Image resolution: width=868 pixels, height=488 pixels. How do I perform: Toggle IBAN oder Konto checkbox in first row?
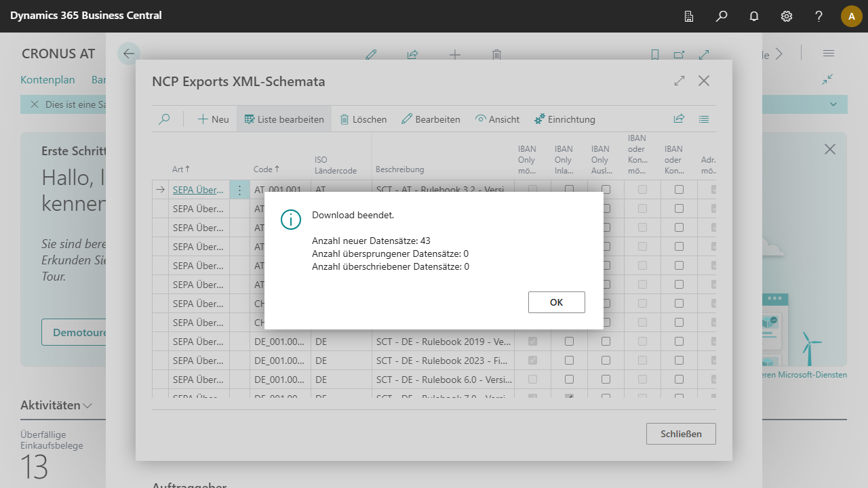coord(679,190)
